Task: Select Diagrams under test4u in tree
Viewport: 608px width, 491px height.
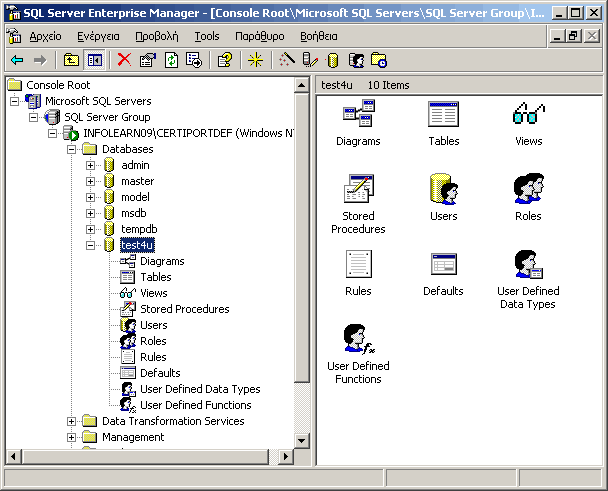Action: [x=162, y=261]
